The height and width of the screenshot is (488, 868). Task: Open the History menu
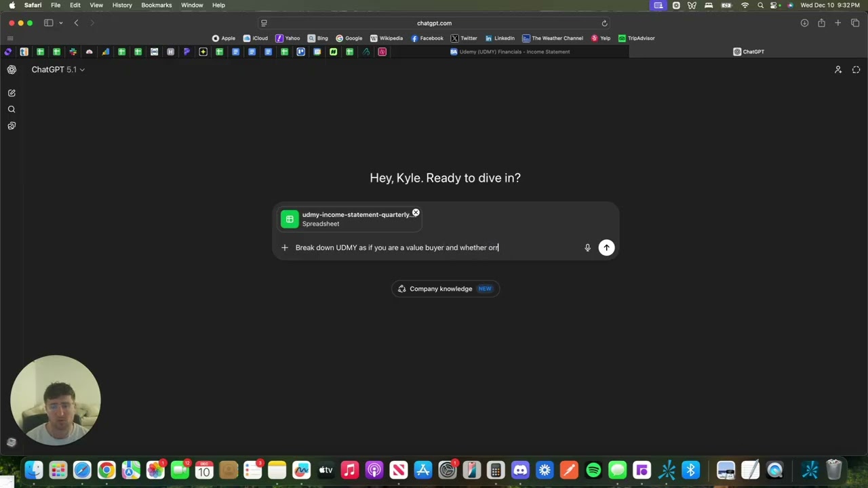click(122, 5)
